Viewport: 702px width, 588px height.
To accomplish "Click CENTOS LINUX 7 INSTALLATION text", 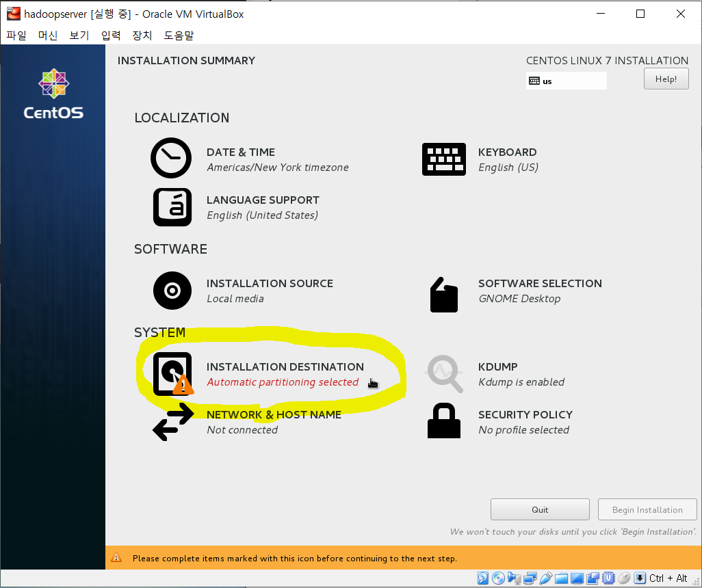I will point(607,60).
